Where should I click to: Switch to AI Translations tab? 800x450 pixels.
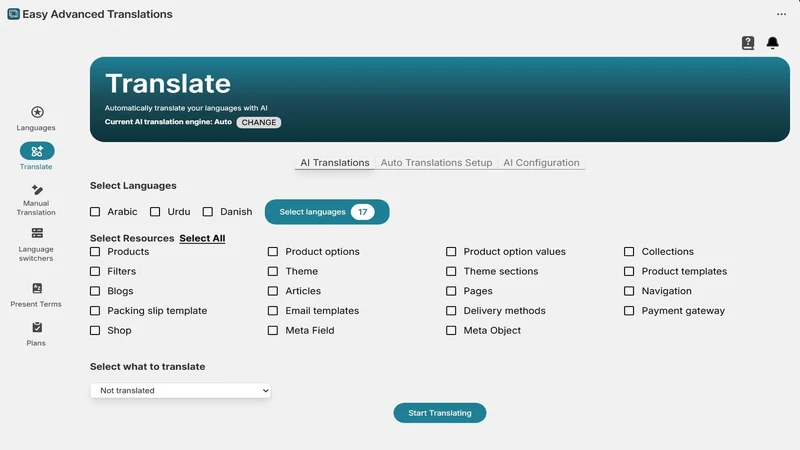(335, 163)
